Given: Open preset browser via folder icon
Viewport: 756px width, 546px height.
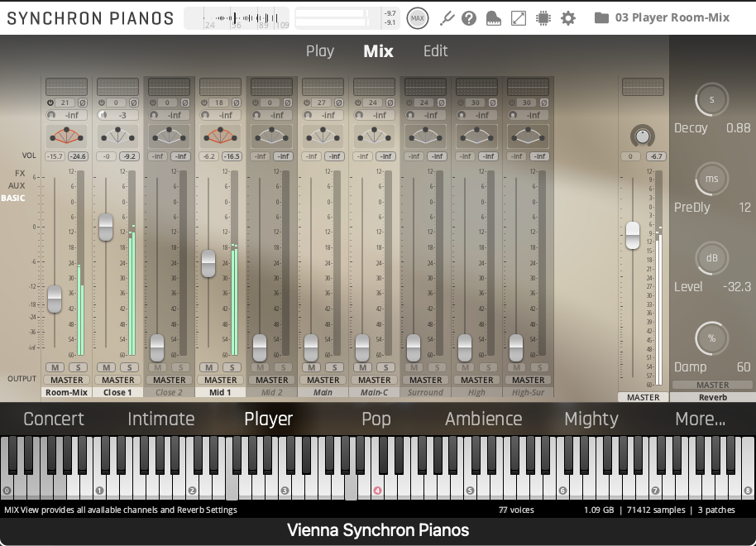Looking at the screenshot, I should tap(601, 18).
